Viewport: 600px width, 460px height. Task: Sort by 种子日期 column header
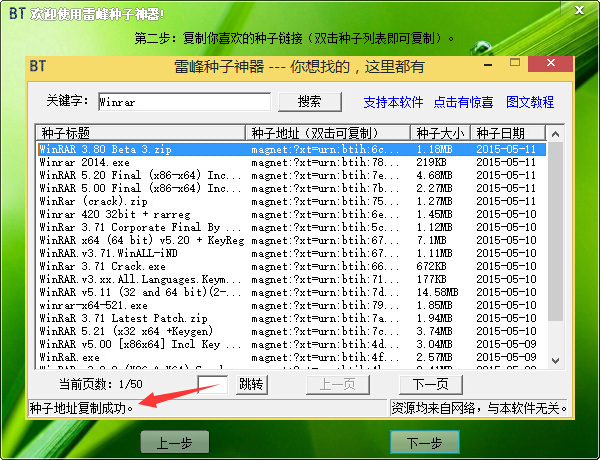pyautogui.click(x=508, y=133)
